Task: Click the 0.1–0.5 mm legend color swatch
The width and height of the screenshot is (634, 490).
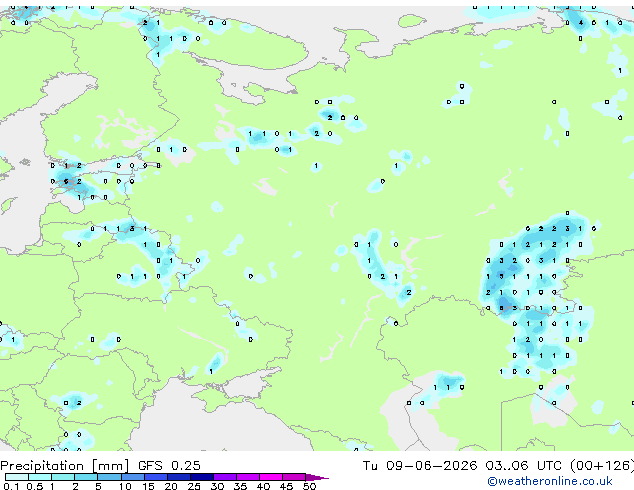Action: click(17, 477)
